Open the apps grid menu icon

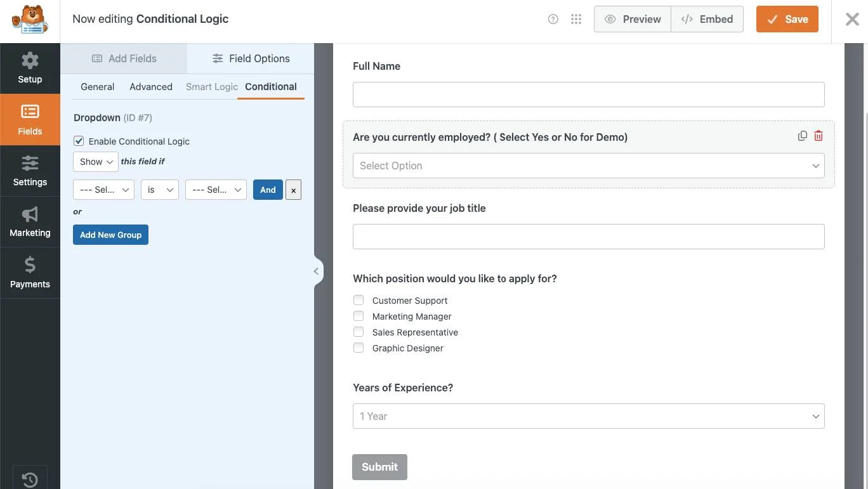pos(576,19)
